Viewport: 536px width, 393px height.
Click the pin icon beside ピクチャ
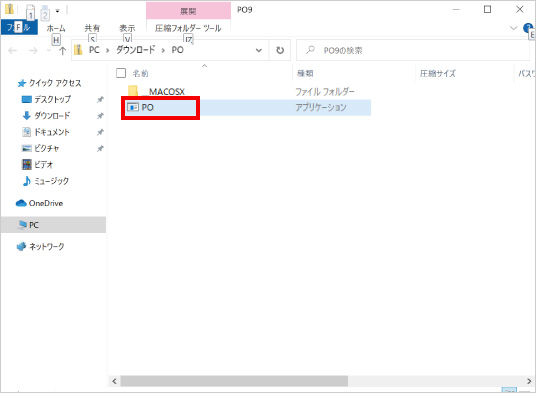100,149
